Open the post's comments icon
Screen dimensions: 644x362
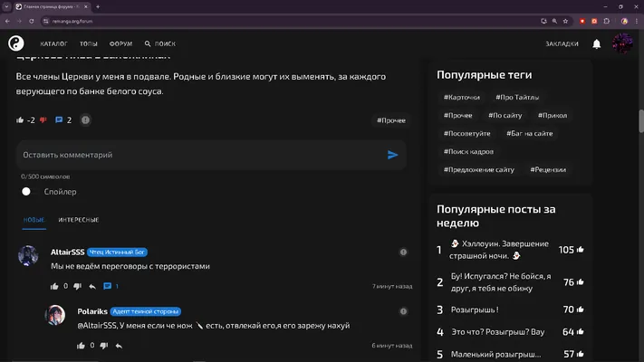pos(59,119)
